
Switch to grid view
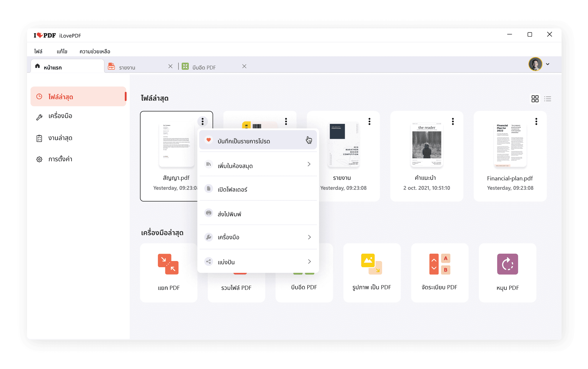[535, 99]
